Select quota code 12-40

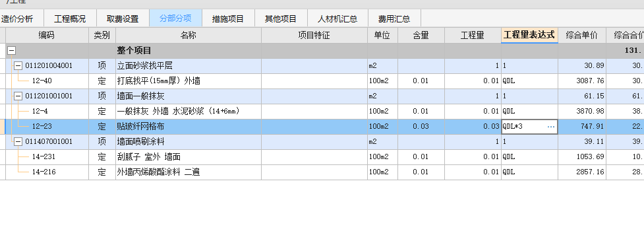pyautogui.click(x=42, y=81)
